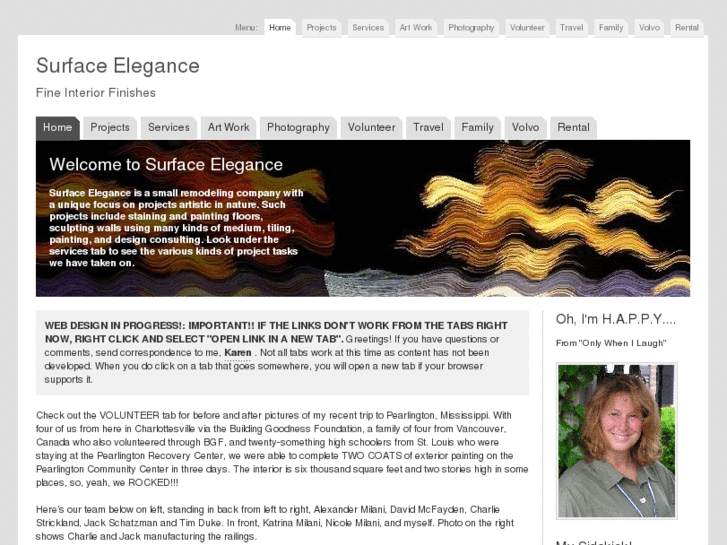
Task: Click the portrait photo in sidebar
Action: coord(617,441)
